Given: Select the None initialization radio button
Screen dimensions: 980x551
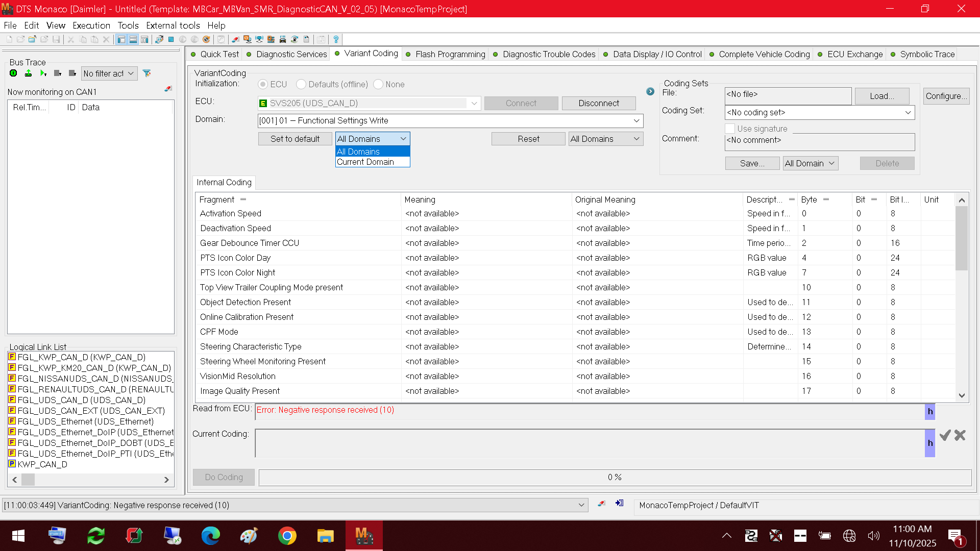Looking at the screenshot, I should [378, 84].
